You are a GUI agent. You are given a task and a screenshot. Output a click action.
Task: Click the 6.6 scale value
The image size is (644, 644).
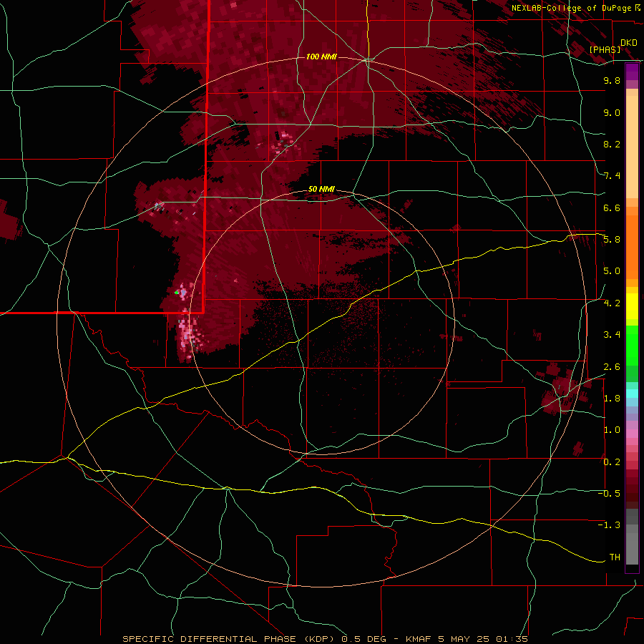612,208
